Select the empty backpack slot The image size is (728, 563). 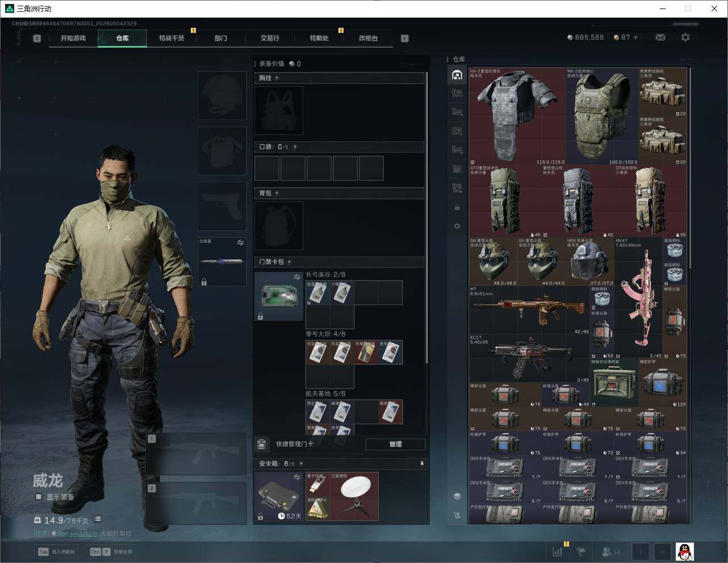(x=279, y=226)
